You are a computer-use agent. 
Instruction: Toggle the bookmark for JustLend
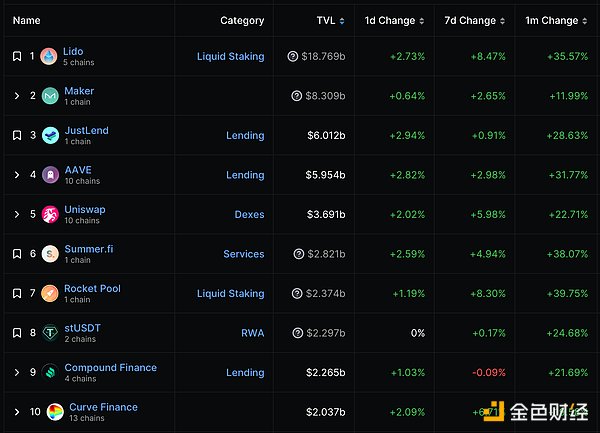point(17,136)
